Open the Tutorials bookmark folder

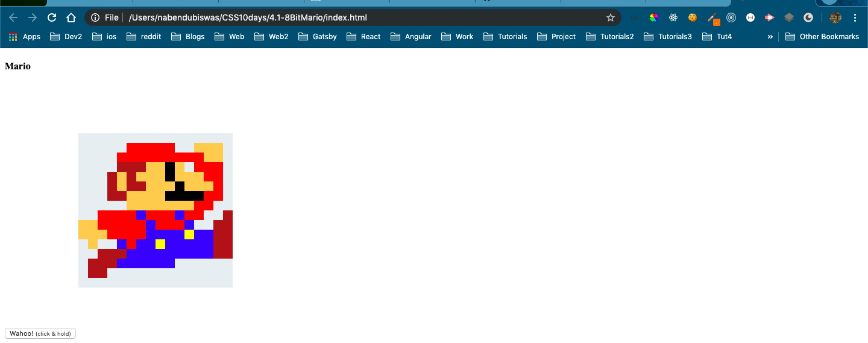point(505,37)
